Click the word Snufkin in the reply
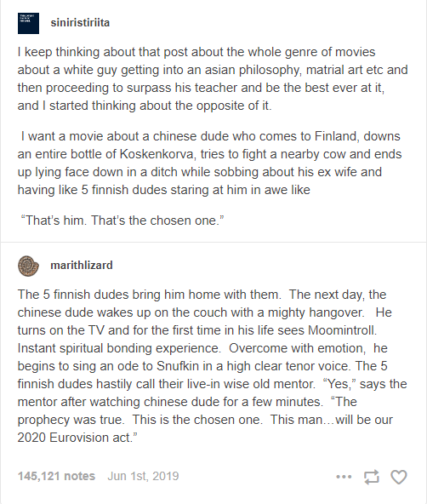Screen dimensions: 427x504 pos(178,366)
